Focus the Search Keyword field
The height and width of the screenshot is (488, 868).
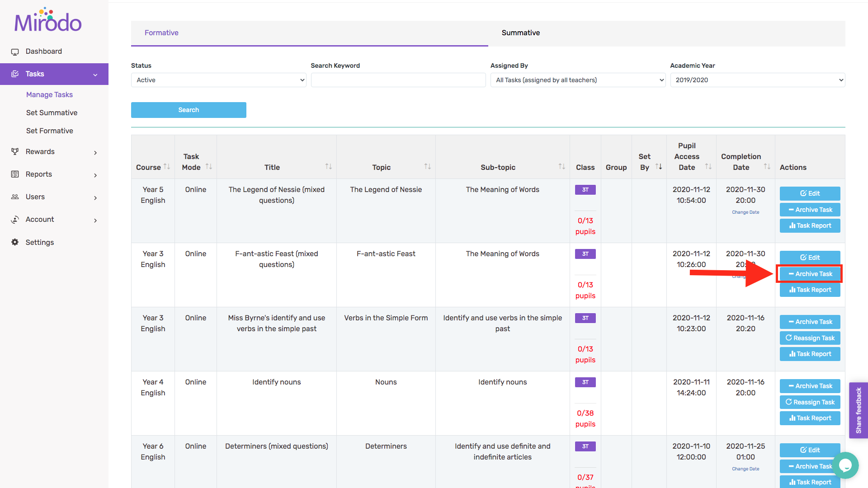click(x=398, y=80)
